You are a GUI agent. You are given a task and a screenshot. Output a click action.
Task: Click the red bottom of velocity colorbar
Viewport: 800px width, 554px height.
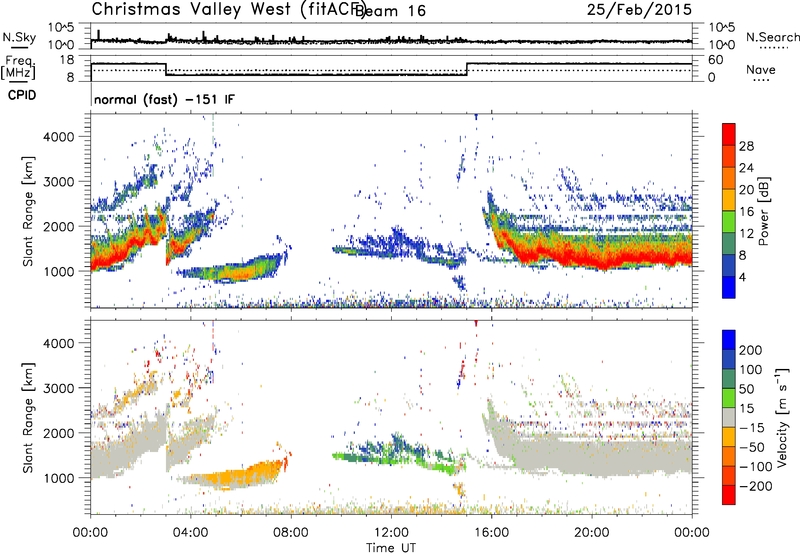pyautogui.click(x=729, y=495)
